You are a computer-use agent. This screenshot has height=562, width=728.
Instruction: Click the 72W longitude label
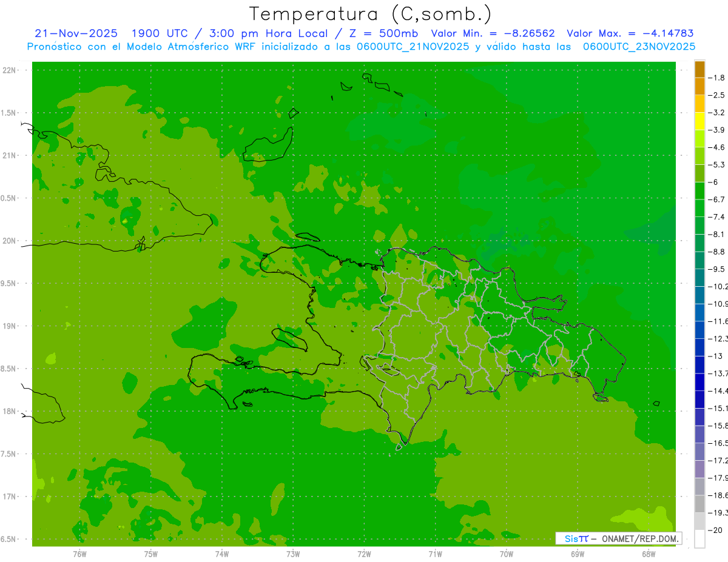tap(364, 554)
